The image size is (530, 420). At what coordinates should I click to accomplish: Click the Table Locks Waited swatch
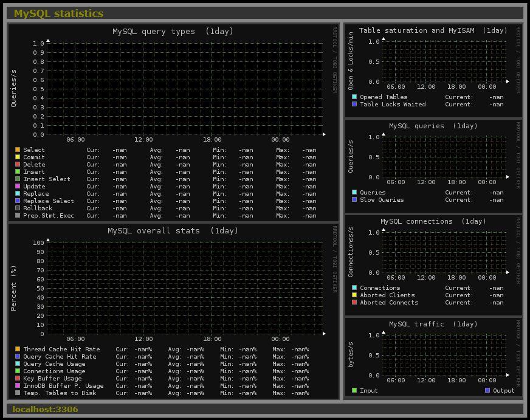pyautogui.click(x=354, y=104)
